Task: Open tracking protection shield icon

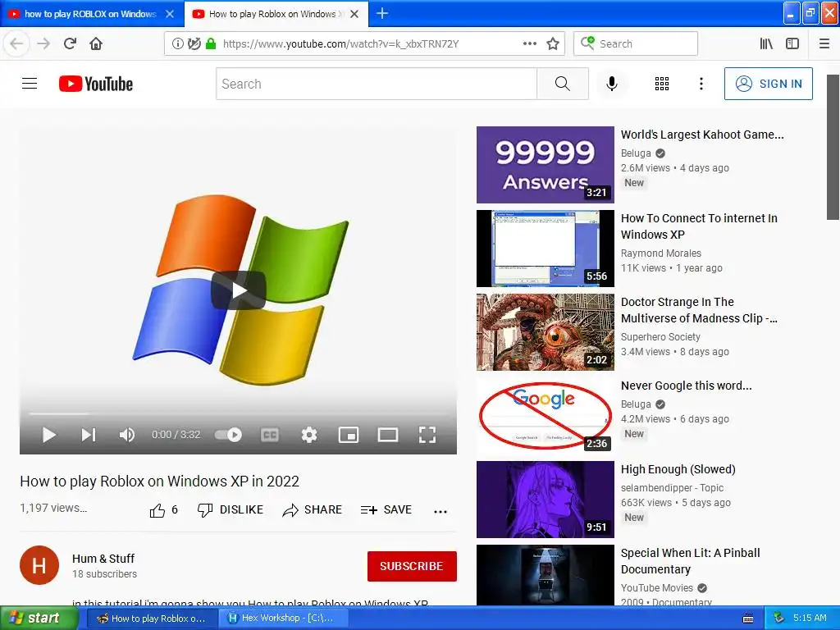Action: [194, 44]
